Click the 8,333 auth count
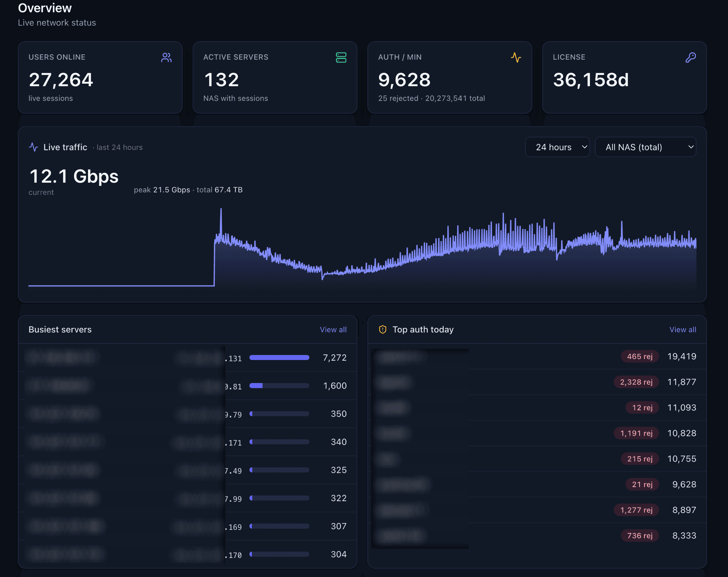This screenshot has width=728, height=577. (684, 535)
